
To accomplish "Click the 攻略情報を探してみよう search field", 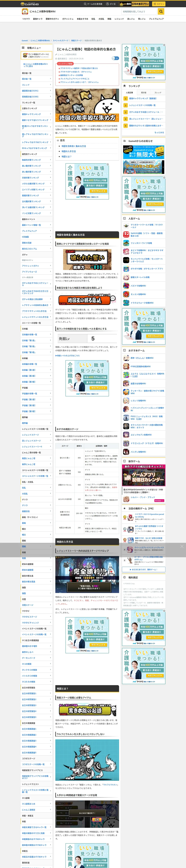I will 139,11.
